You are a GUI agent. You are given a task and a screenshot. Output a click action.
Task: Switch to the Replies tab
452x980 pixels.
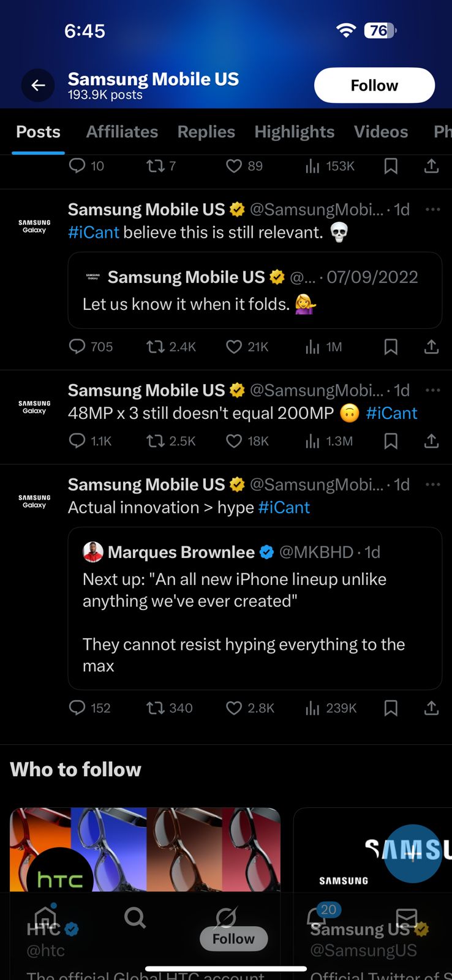click(206, 132)
